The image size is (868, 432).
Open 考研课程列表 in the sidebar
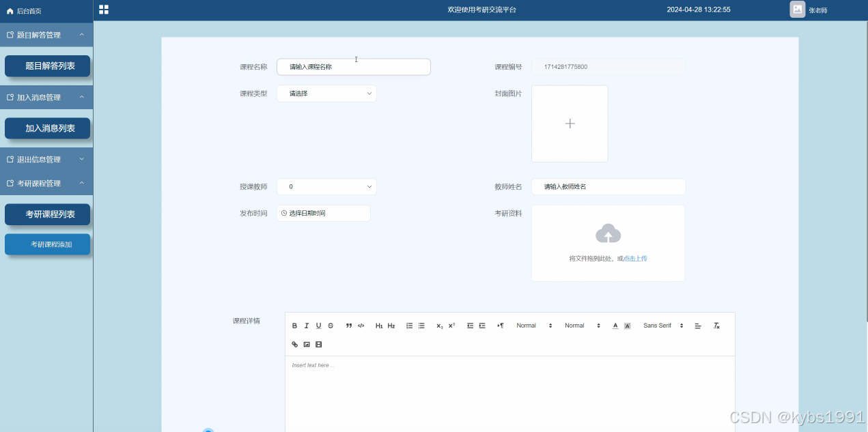(48, 214)
